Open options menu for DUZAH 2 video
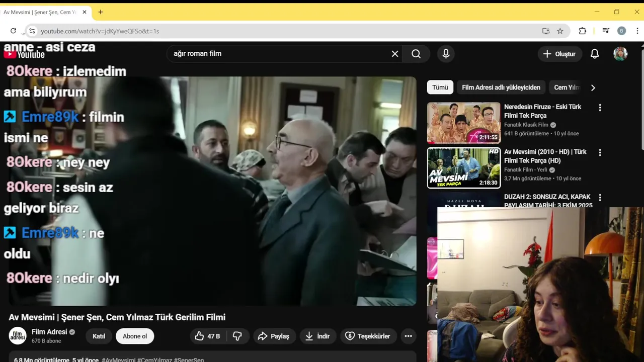The width and height of the screenshot is (644, 362). point(599,198)
